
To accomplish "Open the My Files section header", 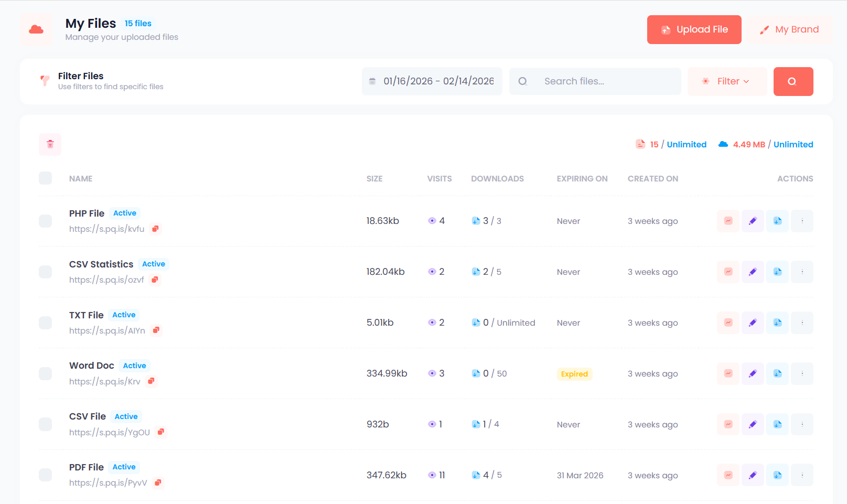I will pos(90,23).
